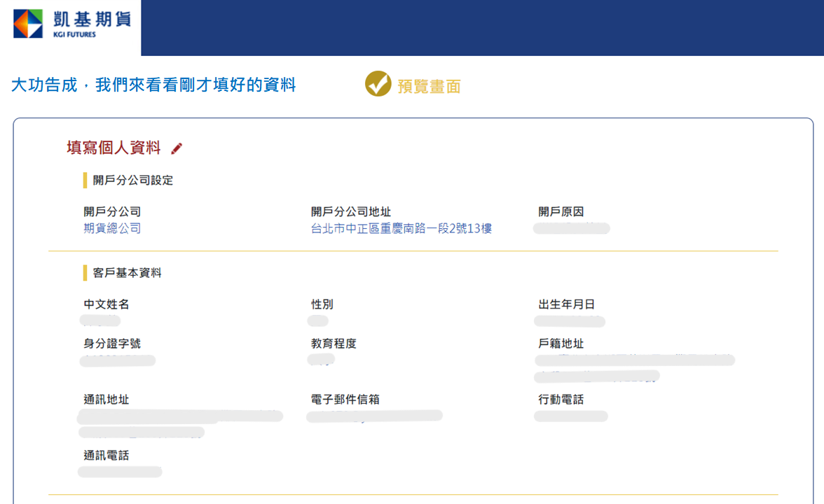The width and height of the screenshot is (824, 504).
Task: Click the 身分證字號 field value
Action: pyautogui.click(x=117, y=360)
